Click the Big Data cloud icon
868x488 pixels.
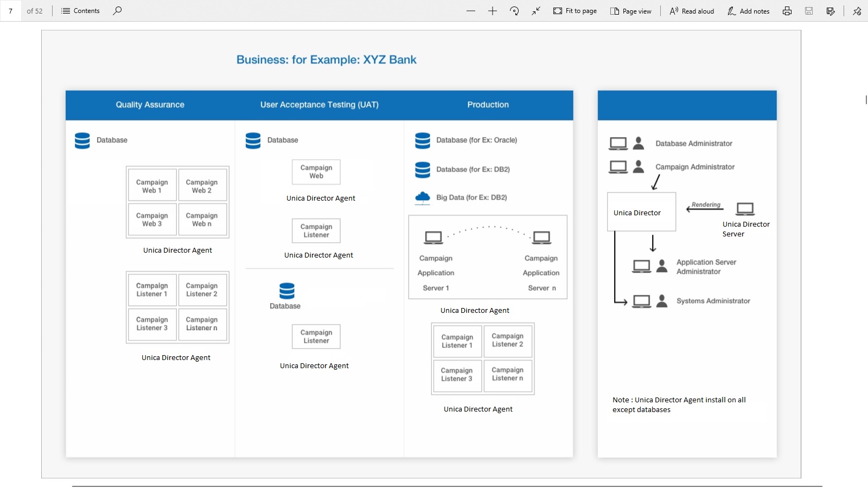(x=422, y=198)
